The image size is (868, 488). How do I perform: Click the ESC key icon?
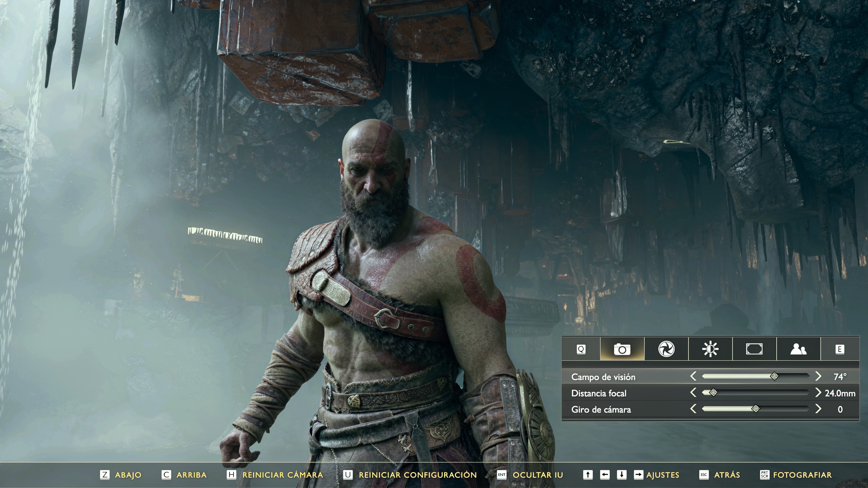point(704,475)
